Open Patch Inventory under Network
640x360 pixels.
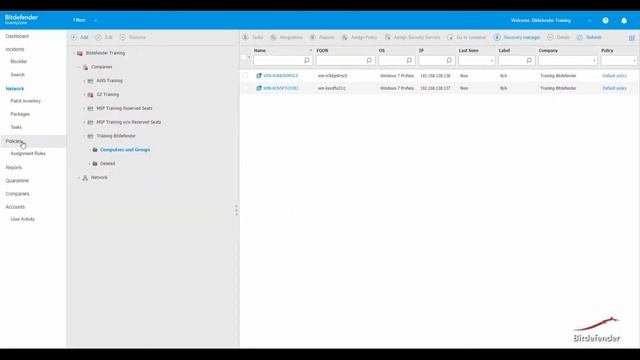[26, 101]
